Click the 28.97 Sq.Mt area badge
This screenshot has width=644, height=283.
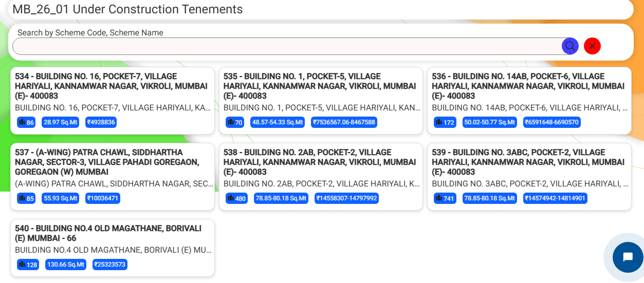60,122
